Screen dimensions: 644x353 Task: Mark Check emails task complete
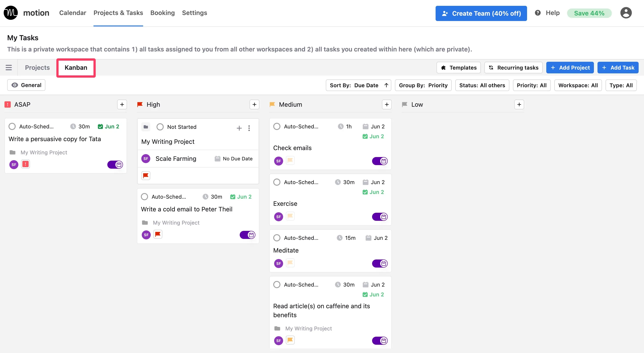pyautogui.click(x=277, y=126)
